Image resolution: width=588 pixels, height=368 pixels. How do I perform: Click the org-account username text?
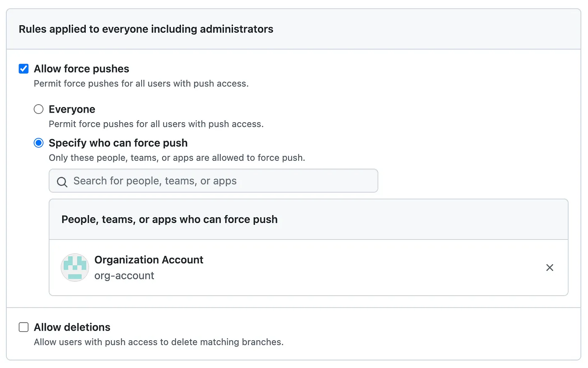pyautogui.click(x=124, y=276)
